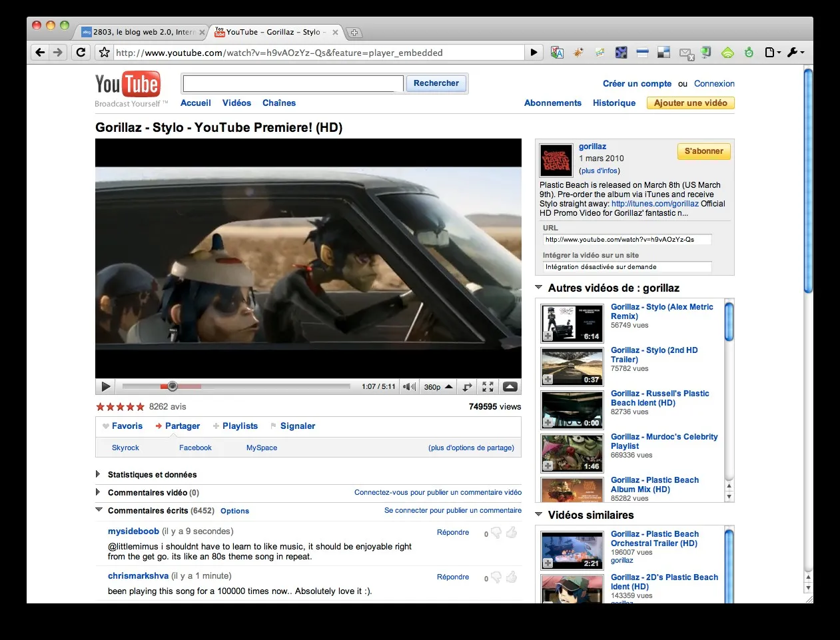Viewport: 840px width, 640px height.
Task: Expand the Commentaires vidéo section
Action: click(98, 492)
